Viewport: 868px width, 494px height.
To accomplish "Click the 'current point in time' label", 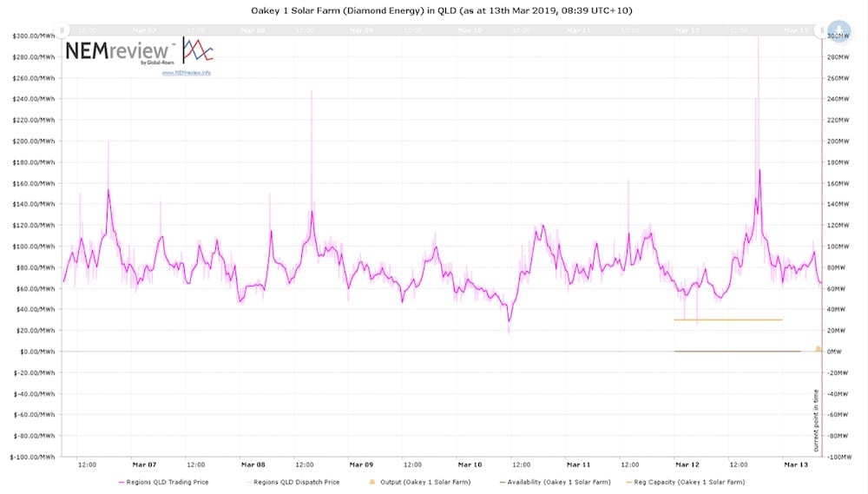I will [815, 421].
